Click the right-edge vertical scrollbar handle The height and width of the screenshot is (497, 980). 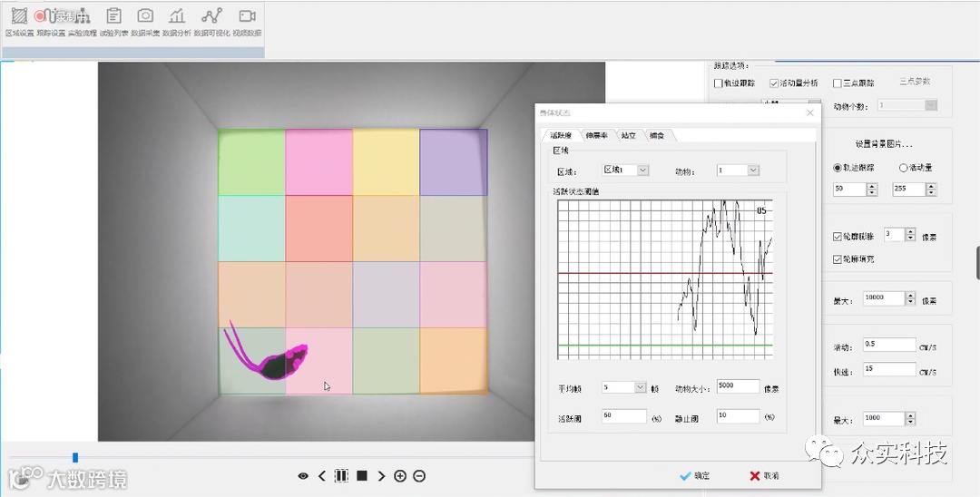pyautogui.click(x=977, y=263)
